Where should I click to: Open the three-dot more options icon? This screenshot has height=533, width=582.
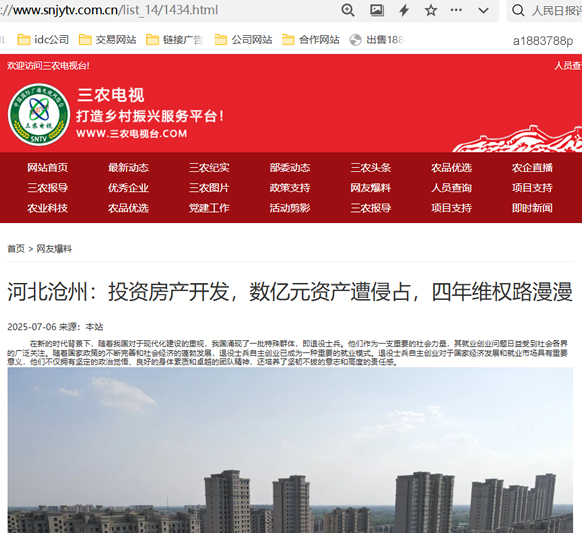[456, 10]
